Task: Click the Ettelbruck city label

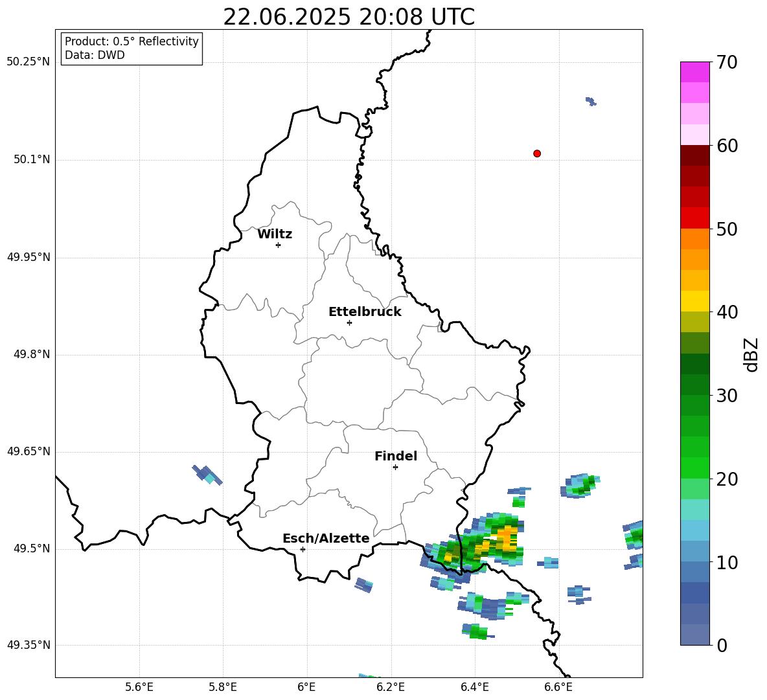Action: (365, 312)
